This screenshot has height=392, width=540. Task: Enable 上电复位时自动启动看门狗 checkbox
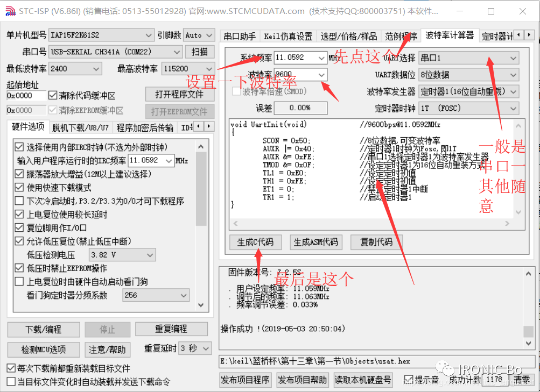coord(19,282)
